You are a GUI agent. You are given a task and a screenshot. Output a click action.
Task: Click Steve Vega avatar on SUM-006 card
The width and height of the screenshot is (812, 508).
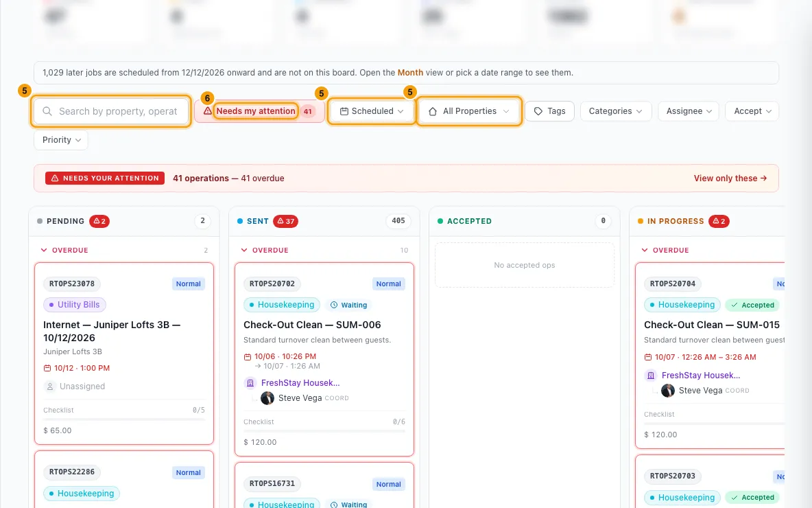point(267,398)
